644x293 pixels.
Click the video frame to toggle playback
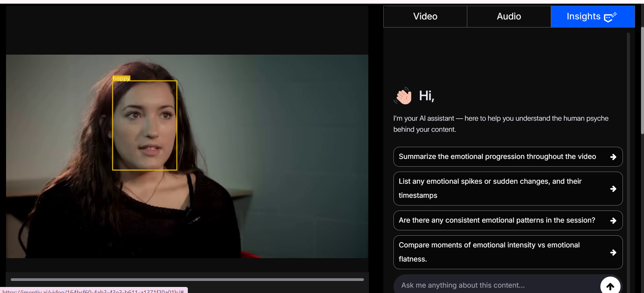tap(187, 156)
